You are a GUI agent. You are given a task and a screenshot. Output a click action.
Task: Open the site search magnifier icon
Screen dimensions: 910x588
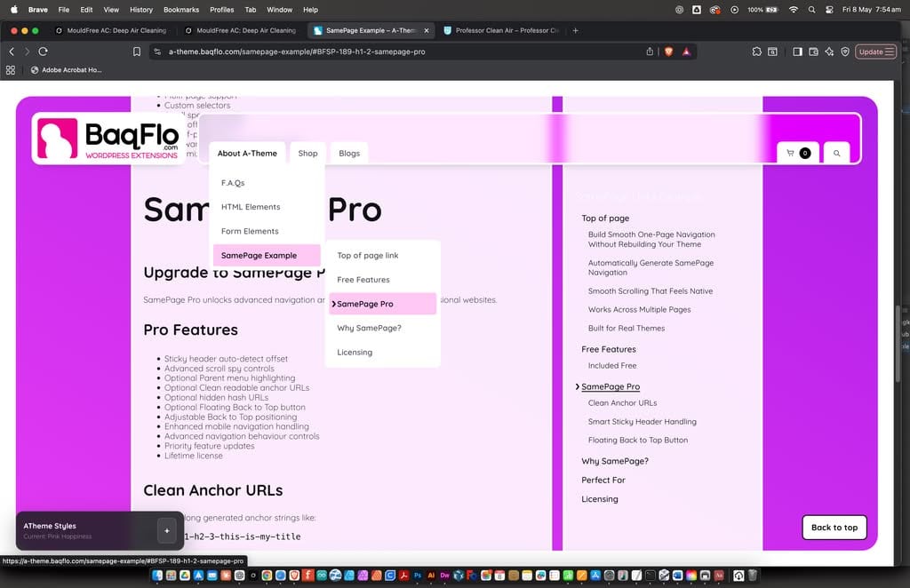pos(836,153)
